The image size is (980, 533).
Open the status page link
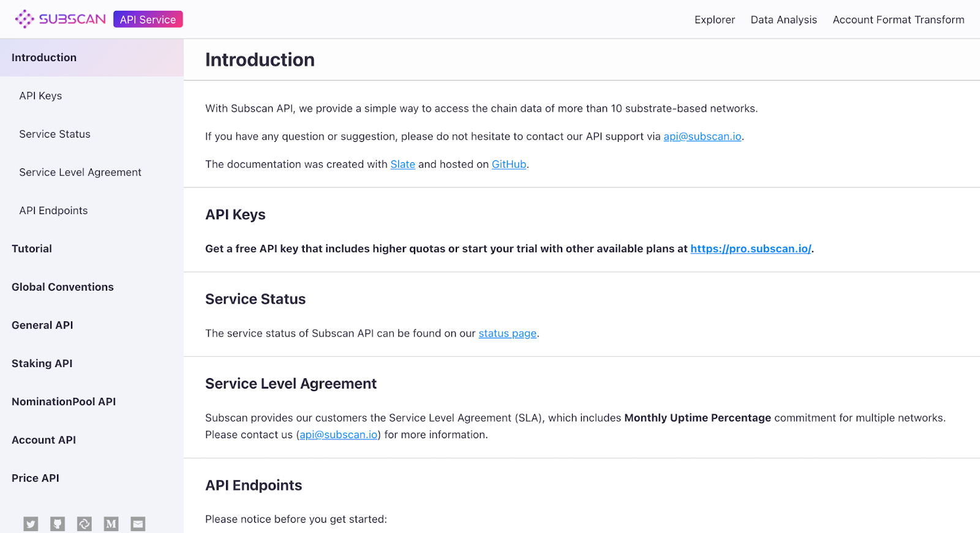508,334
